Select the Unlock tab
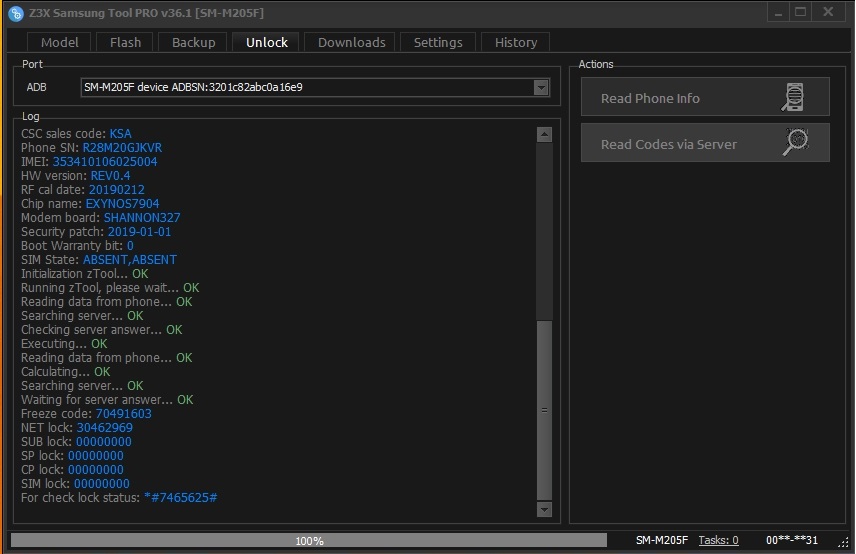The image size is (856, 554). click(266, 43)
